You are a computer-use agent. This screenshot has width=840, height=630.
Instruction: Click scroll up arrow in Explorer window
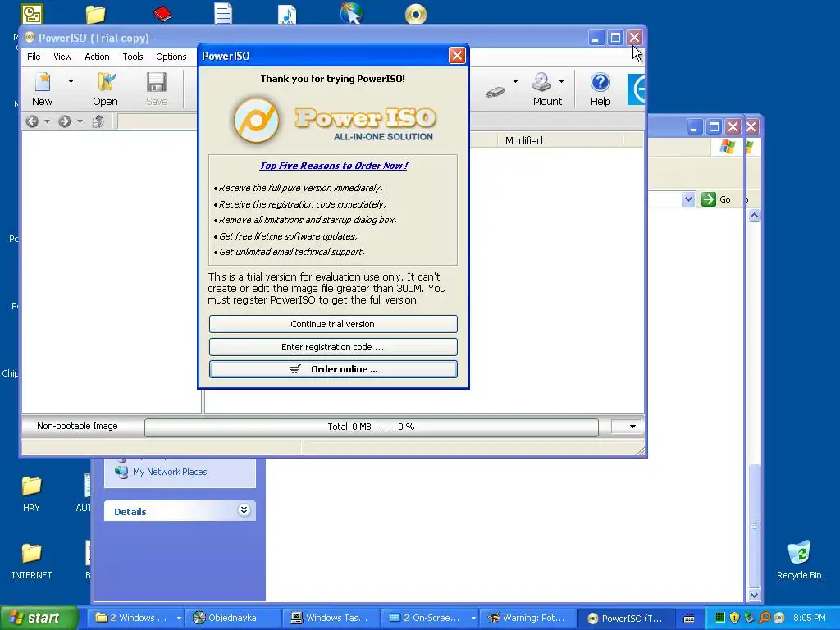755,216
